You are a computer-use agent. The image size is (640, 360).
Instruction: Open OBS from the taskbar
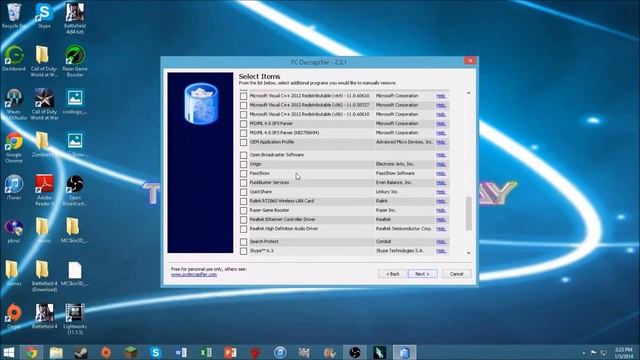(355, 352)
